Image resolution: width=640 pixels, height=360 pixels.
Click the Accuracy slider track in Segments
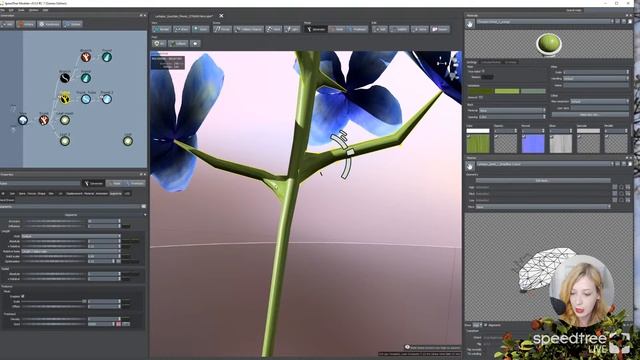53,221
